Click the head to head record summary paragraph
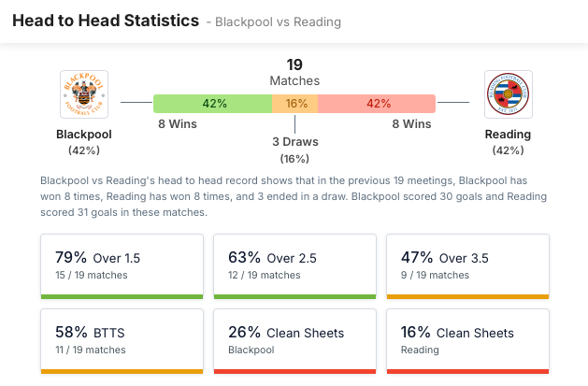Screen dimensions: 588x386 [294, 196]
